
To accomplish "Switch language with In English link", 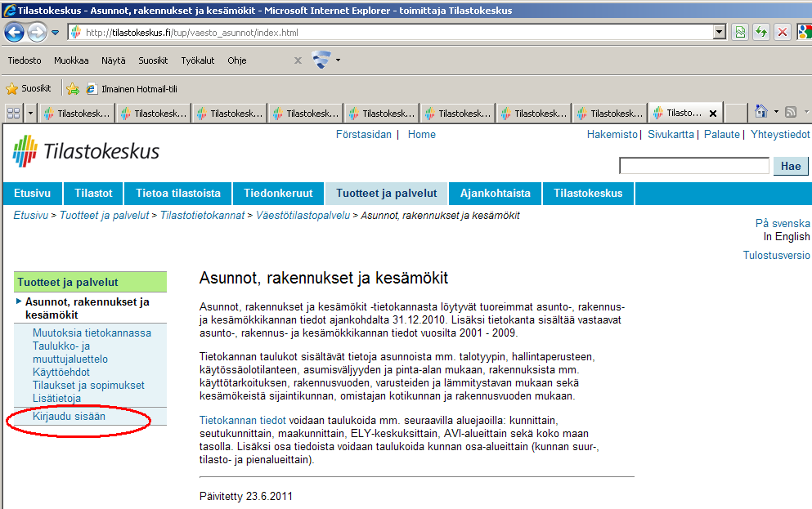I will [787, 236].
